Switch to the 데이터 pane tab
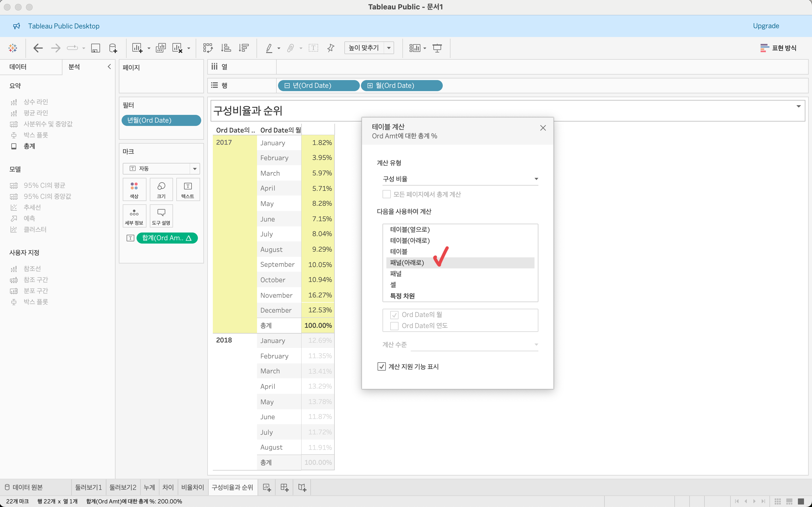This screenshot has width=812, height=507. pyautogui.click(x=18, y=67)
